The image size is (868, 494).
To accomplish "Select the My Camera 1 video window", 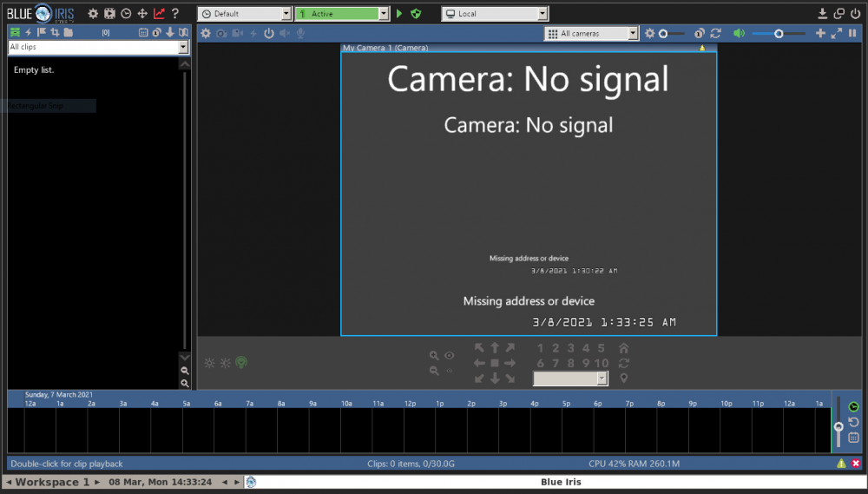I will point(529,194).
